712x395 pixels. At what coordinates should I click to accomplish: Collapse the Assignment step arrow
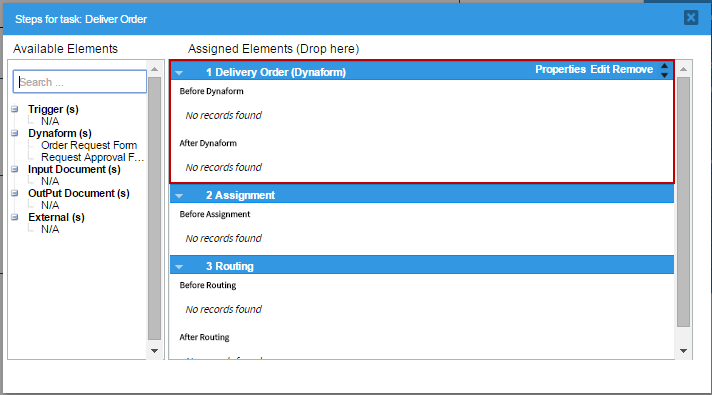[x=179, y=196]
